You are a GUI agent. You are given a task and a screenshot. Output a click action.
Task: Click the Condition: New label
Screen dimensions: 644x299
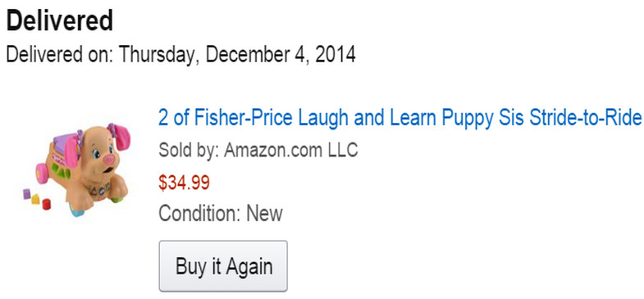221,214
